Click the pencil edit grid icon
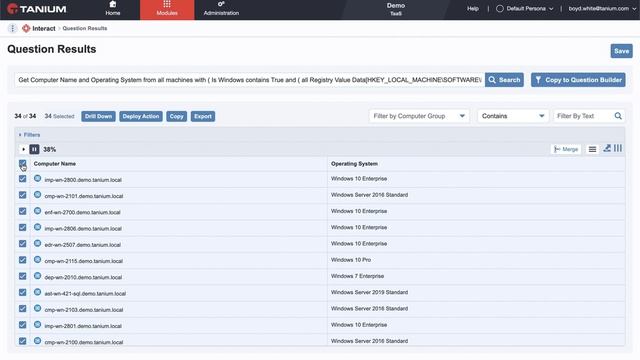The height and width of the screenshot is (360, 640). point(607,148)
